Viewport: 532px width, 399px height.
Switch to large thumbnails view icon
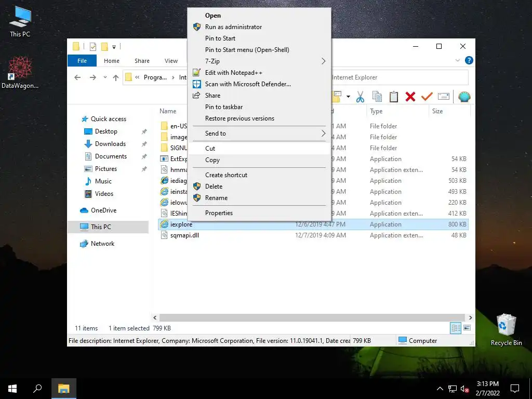pos(467,328)
